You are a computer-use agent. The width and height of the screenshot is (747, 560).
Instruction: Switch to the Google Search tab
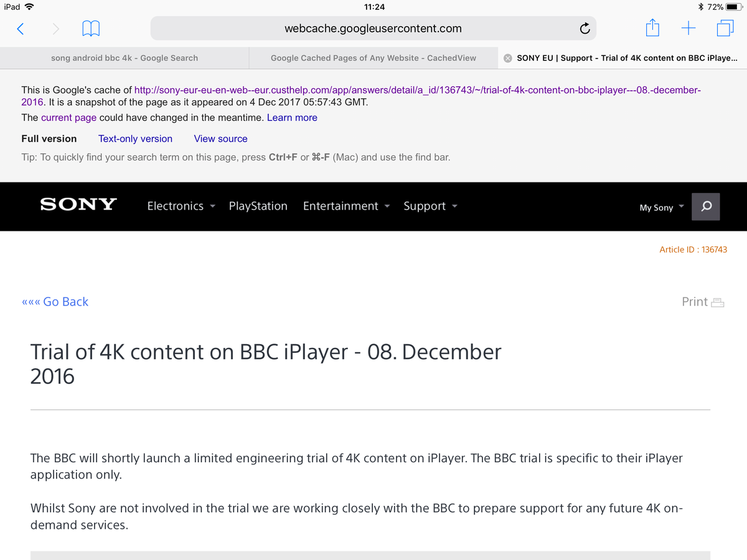[x=125, y=58]
